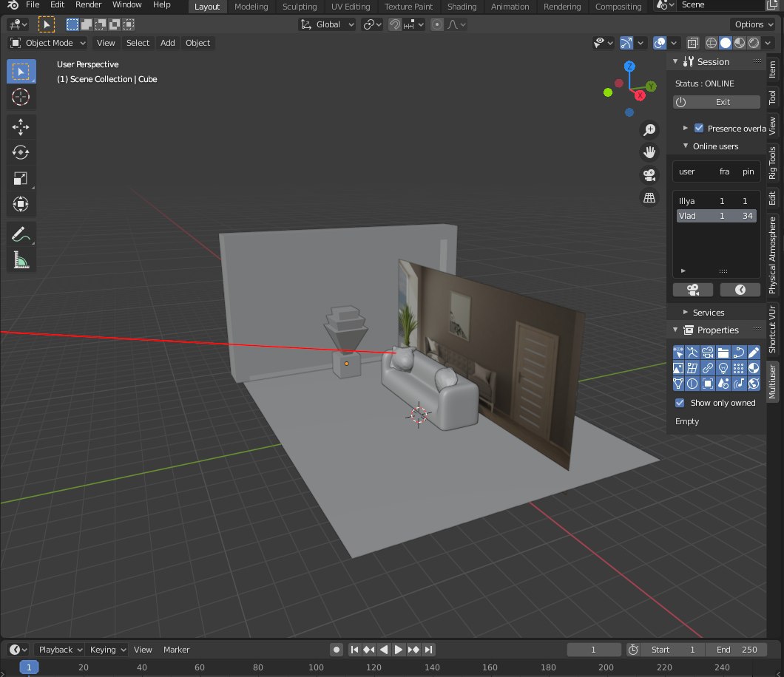The height and width of the screenshot is (677, 784).
Task: Open the pivot point dropdown
Action: pyautogui.click(x=373, y=24)
